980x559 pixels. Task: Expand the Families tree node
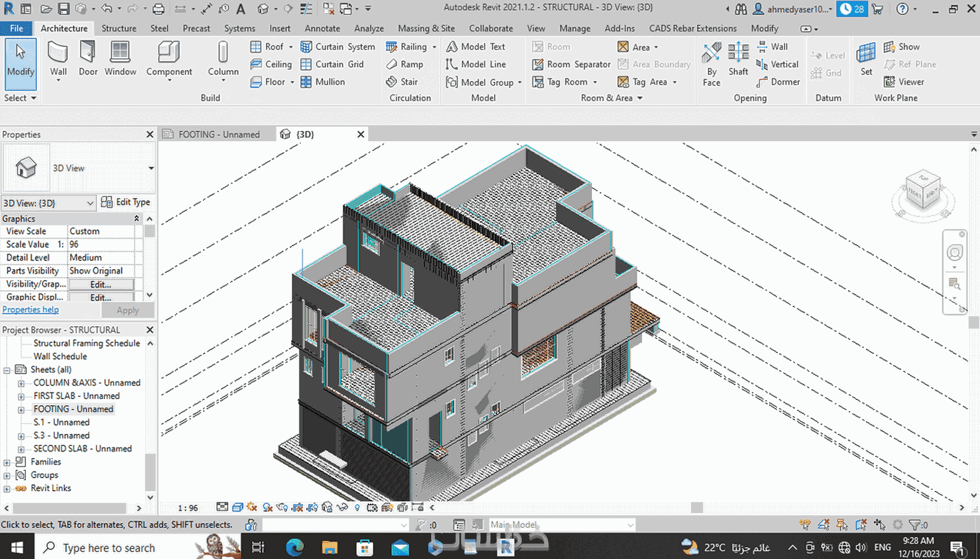(x=7, y=462)
